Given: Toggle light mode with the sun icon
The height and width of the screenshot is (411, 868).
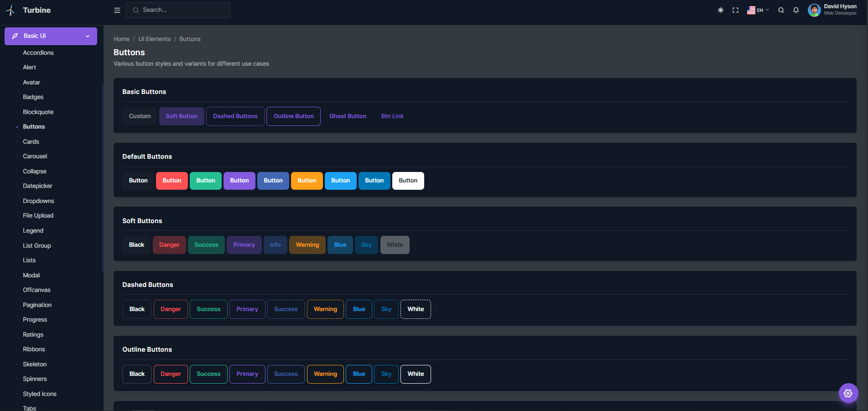Looking at the screenshot, I should point(720,10).
